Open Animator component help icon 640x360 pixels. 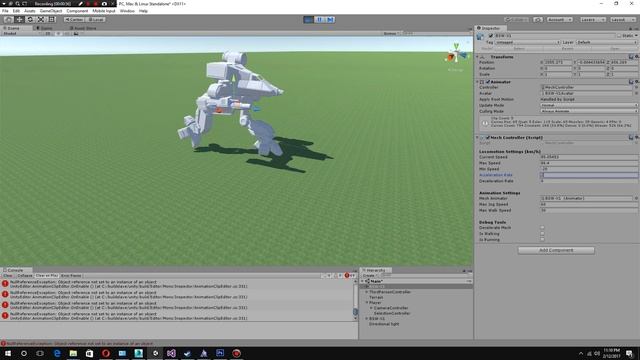pos(631,82)
